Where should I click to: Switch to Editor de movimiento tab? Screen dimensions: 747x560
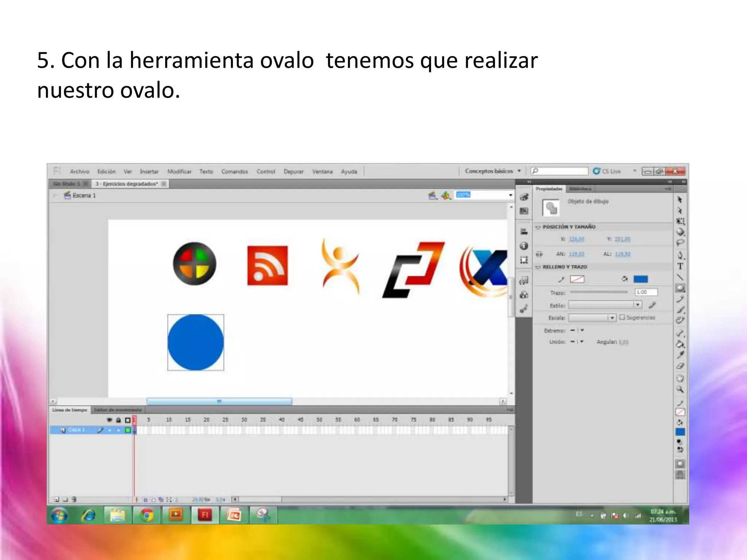[x=117, y=410]
